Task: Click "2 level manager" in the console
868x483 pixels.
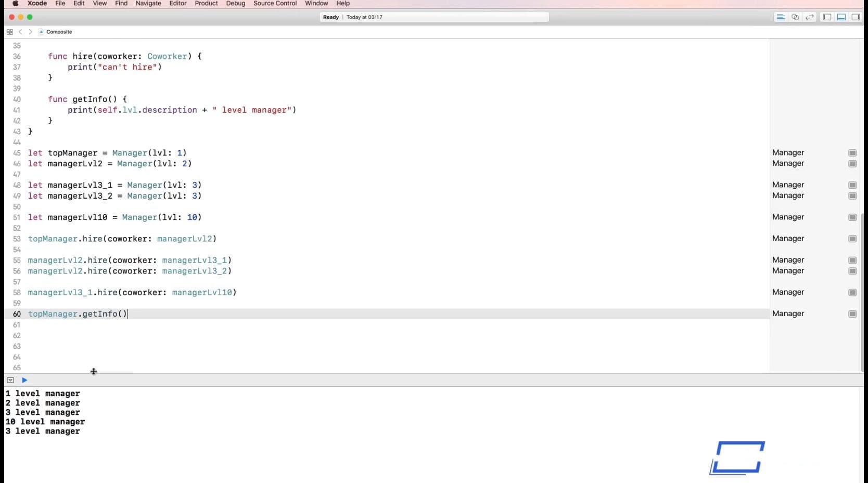Action: pyautogui.click(x=43, y=403)
